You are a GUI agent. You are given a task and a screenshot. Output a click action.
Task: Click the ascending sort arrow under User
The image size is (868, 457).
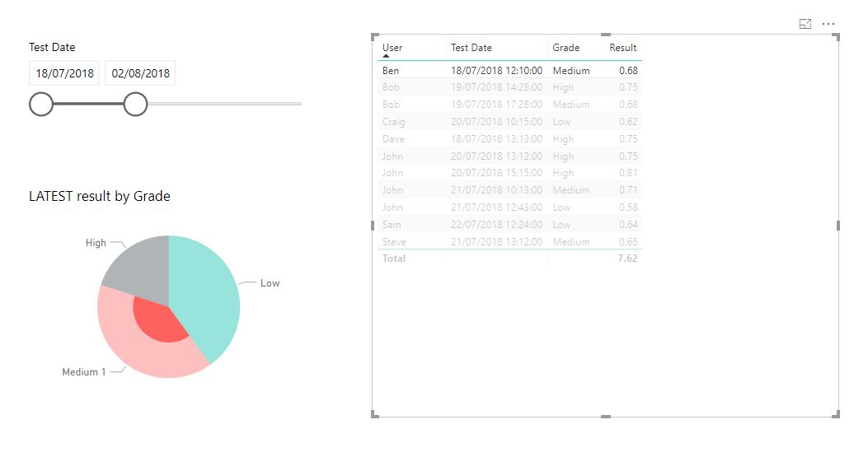point(386,56)
